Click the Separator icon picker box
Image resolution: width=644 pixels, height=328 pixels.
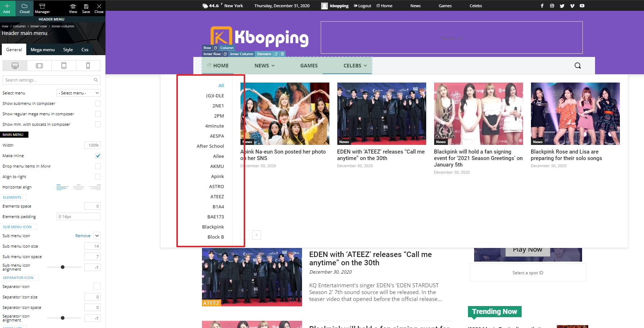(97, 287)
